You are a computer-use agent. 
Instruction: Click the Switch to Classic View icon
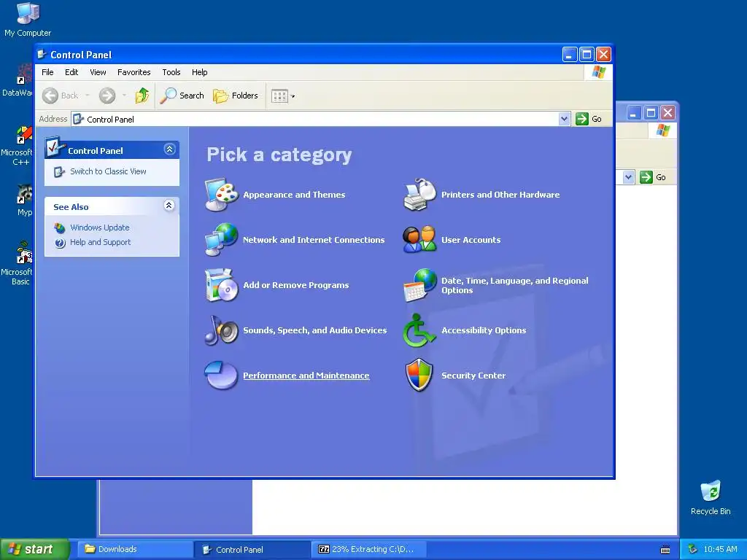(59, 172)
